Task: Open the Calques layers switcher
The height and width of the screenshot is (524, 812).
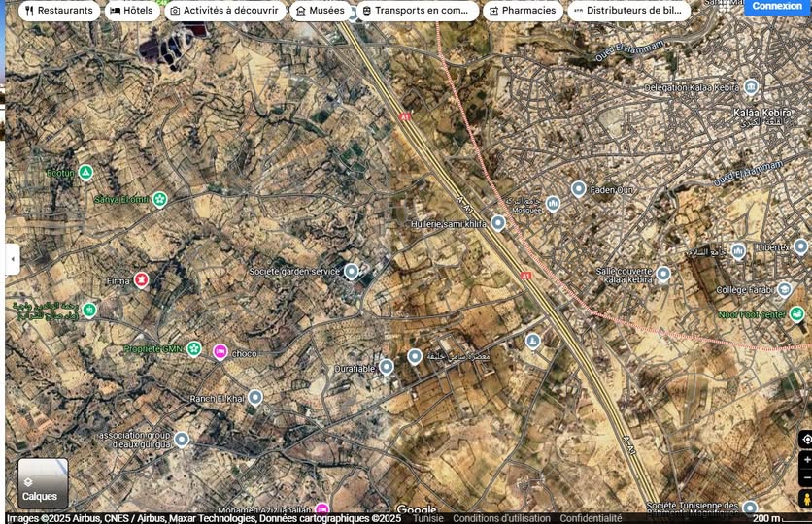Action: click(43, 483)
